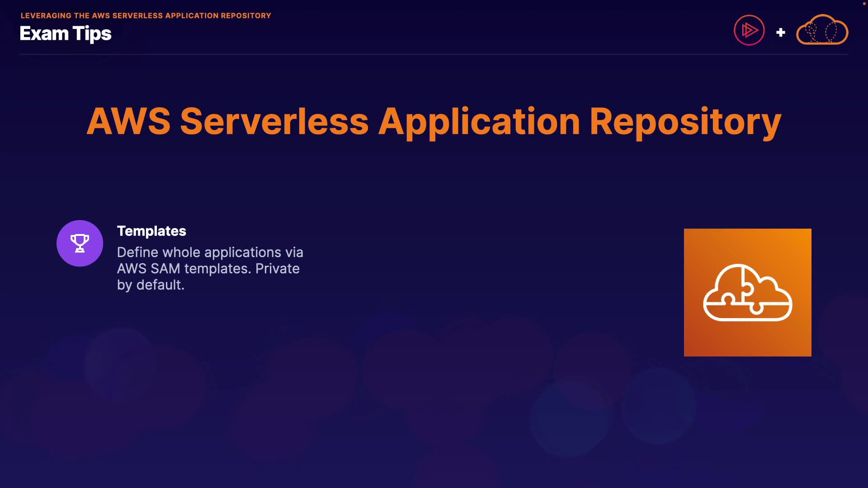868x488 pixels.
Task: Click the word Serverless in the large title
Action: [274, 121]
